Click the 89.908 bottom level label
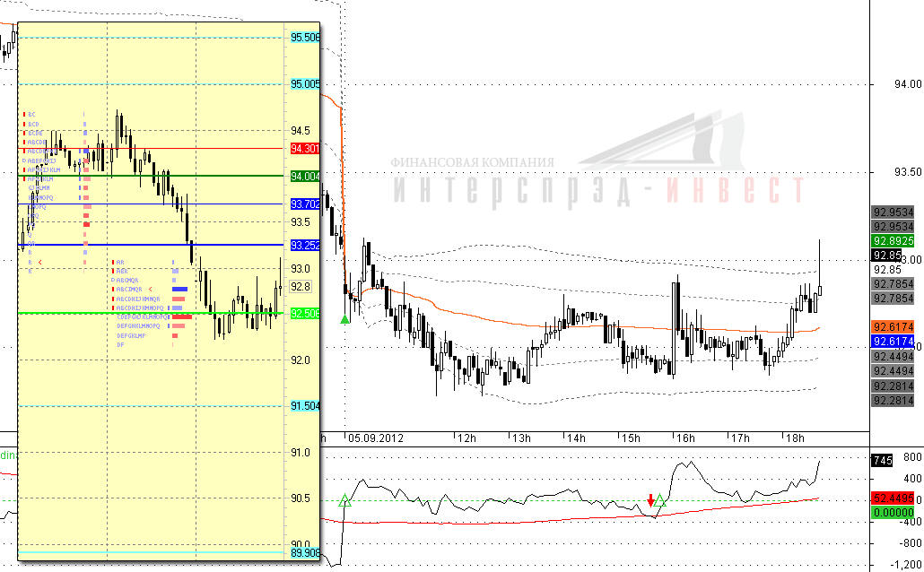 (x=305, y=552)
